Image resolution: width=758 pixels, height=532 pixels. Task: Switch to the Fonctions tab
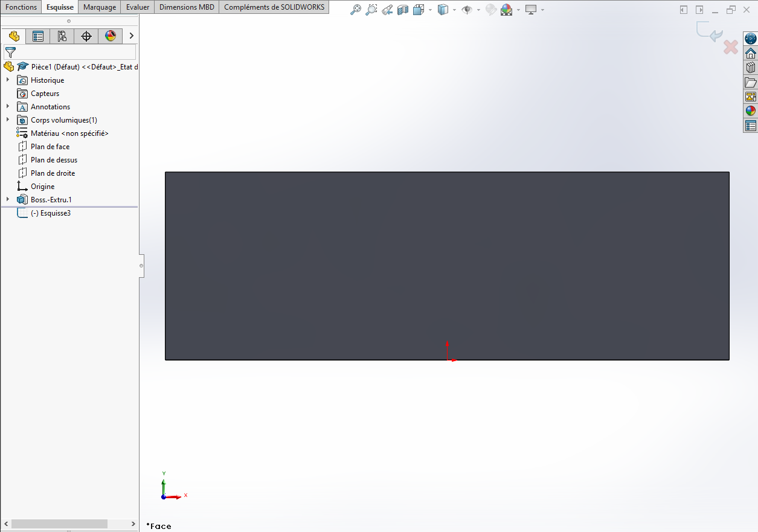pos(21,7)
